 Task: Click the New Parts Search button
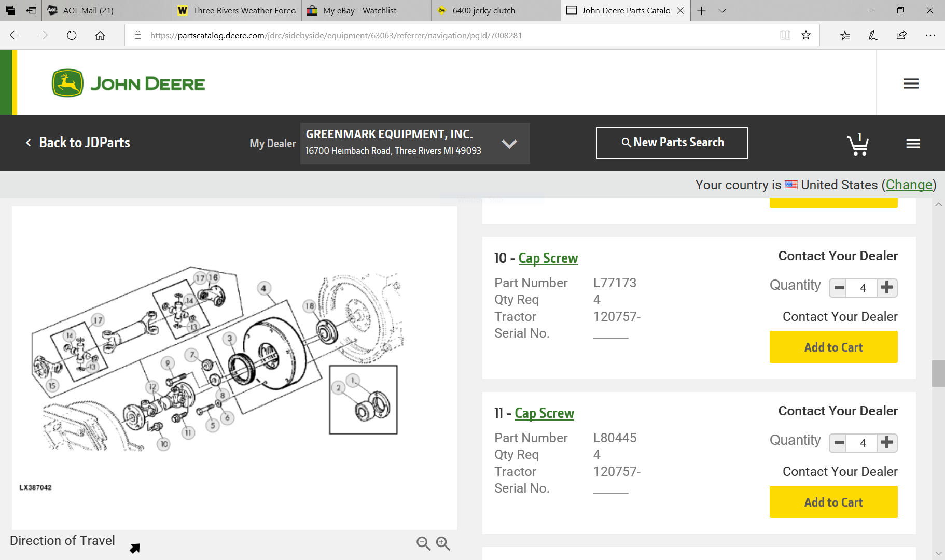[x=672, y=143]
